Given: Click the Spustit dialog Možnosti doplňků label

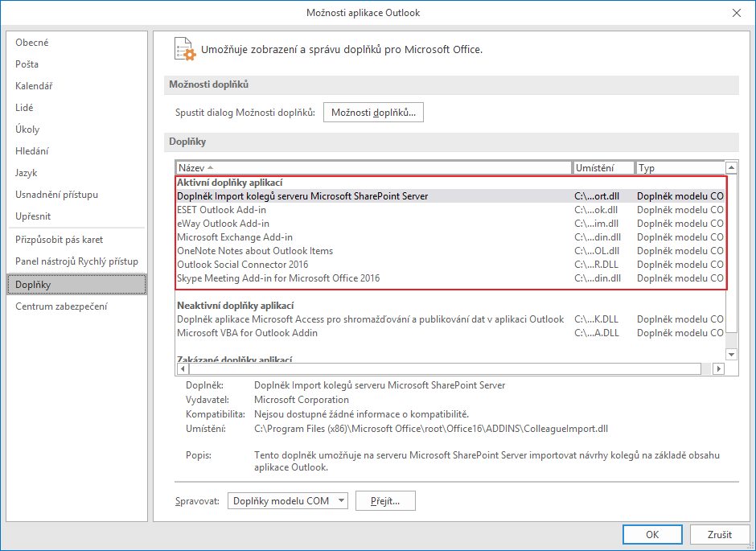Looking at the screenshot, I should point(245,113).
